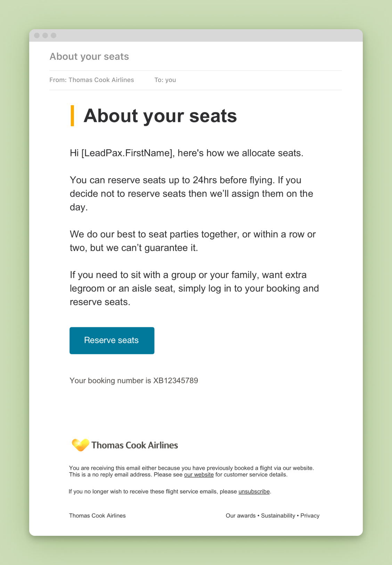This screenshot has width=392, height=565.
Task: Click the paragraph about extra legroom
Action: [194, 288]
